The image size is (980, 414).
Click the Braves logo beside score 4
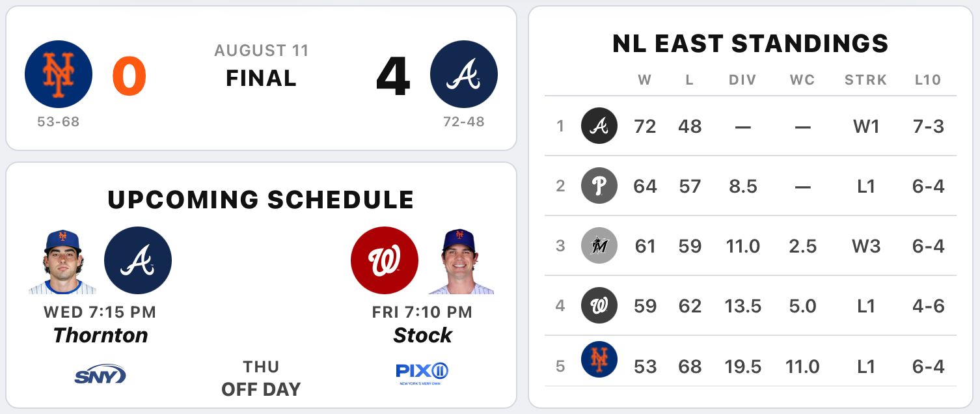(x=464, y=74)
